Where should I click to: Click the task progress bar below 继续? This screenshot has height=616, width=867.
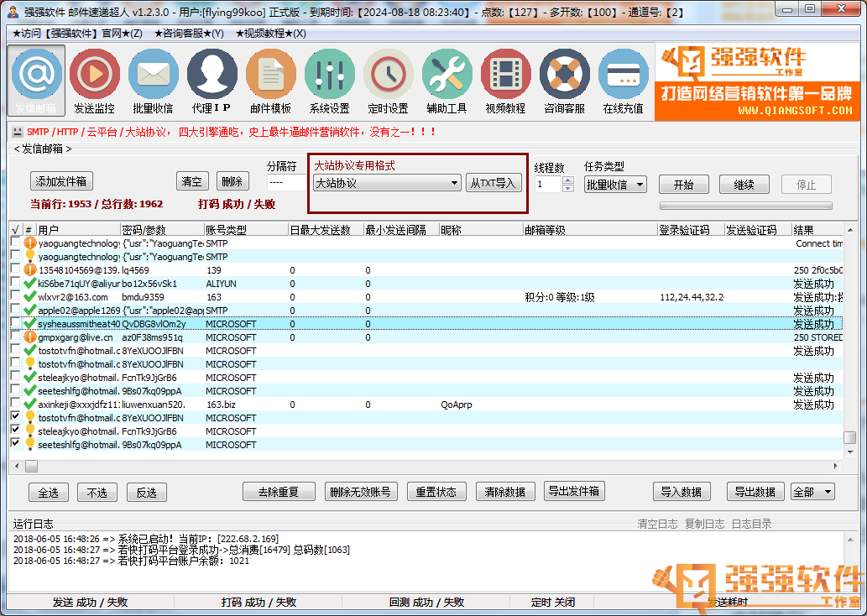[746, 206]
